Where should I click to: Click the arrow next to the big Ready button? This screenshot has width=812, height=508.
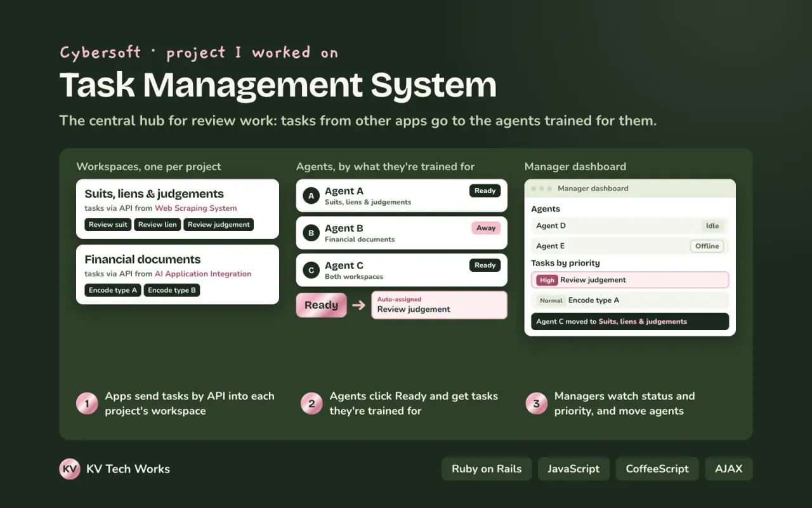[359, 305]
